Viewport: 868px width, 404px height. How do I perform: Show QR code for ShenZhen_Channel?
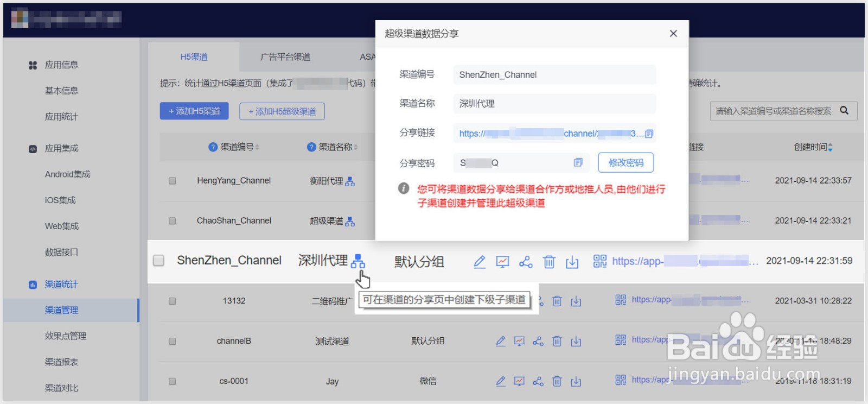[x=600, y=261]
